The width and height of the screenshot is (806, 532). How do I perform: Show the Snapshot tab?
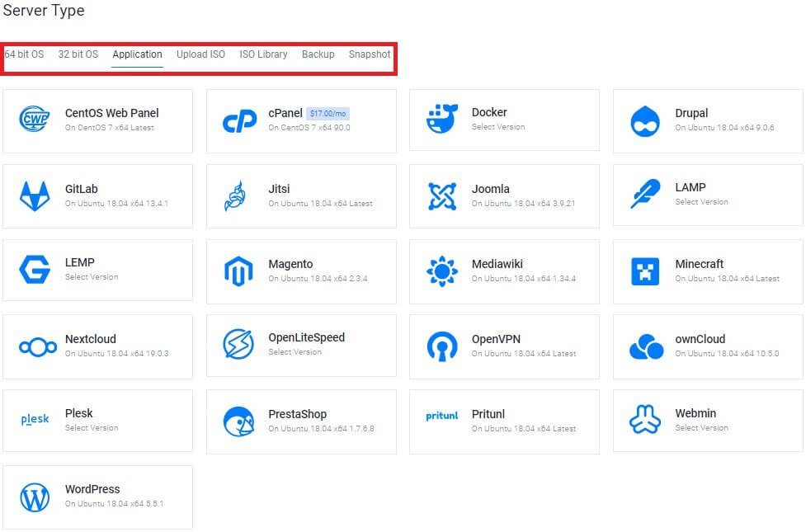(370, 54)
